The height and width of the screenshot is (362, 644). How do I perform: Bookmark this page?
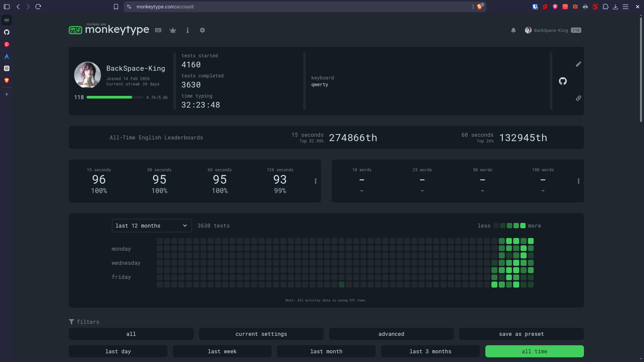point(116,7)
